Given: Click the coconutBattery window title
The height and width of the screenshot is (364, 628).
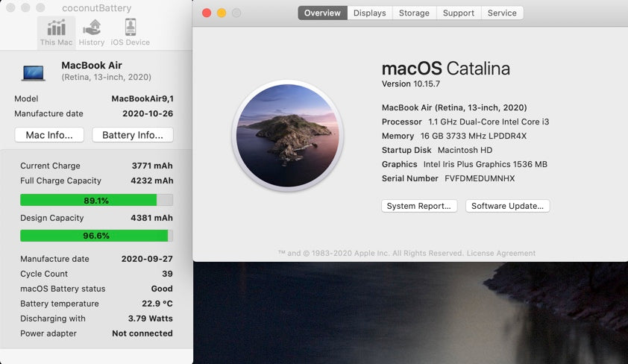Looking at the screenshot, I should [x=96, y=8].
